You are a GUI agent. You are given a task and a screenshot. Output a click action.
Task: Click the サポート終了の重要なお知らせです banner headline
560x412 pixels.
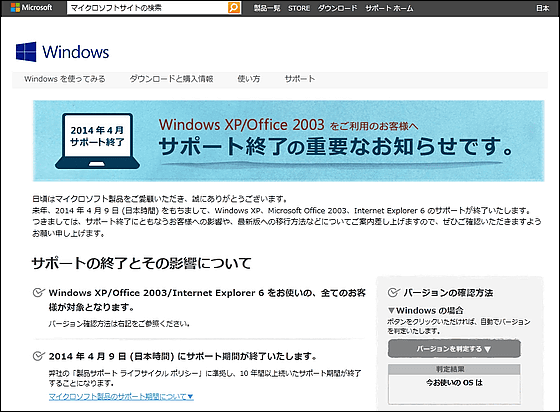[336, 146]
